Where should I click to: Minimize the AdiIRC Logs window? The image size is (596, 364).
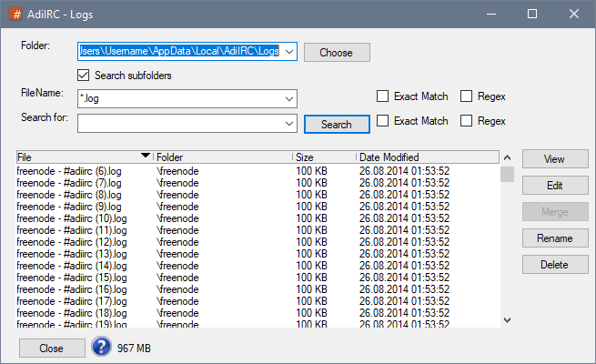coord(491,14)
